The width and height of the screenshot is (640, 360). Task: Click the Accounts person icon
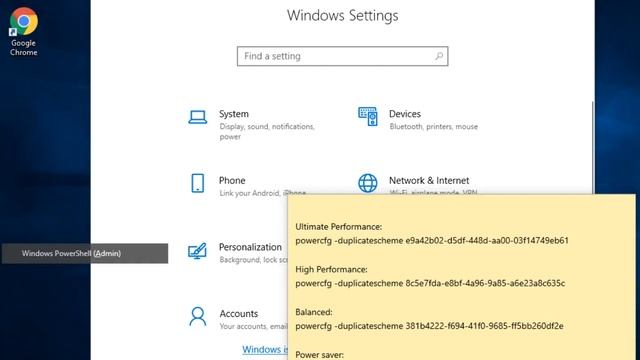[x=198, y=316]
